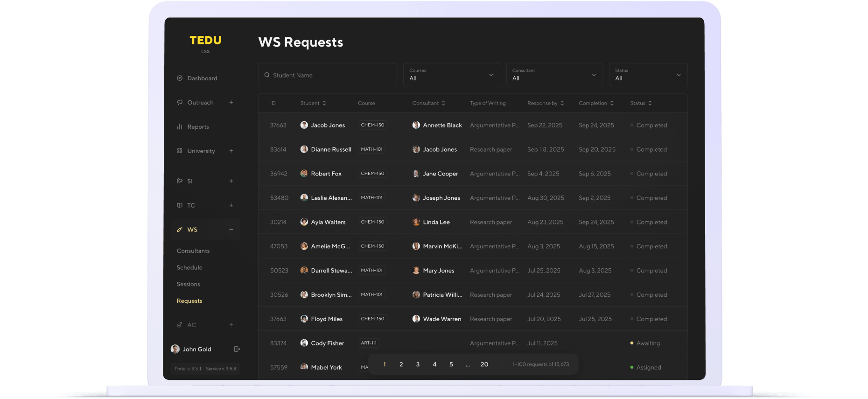
Task: Click the Dashboard gauge icon in sidebar
Action: click(180, 78)
